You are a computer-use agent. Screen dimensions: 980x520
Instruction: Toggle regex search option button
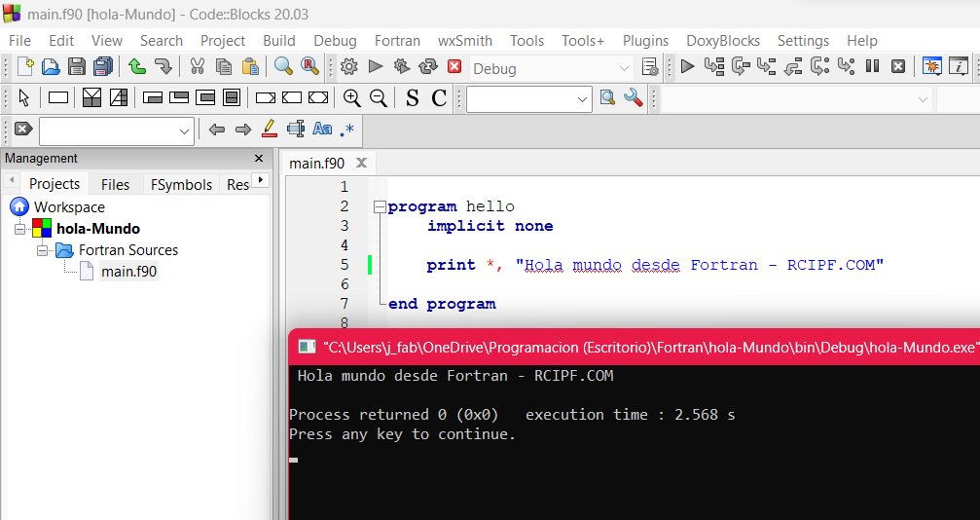click(x=347, y=130)
